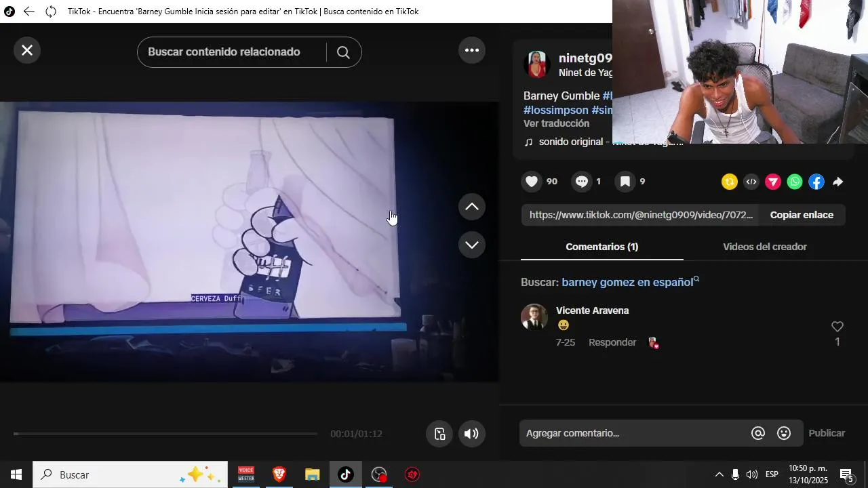The image size is (868, 488).
Task: Get embed code icon
Action: tap(751, 182)
